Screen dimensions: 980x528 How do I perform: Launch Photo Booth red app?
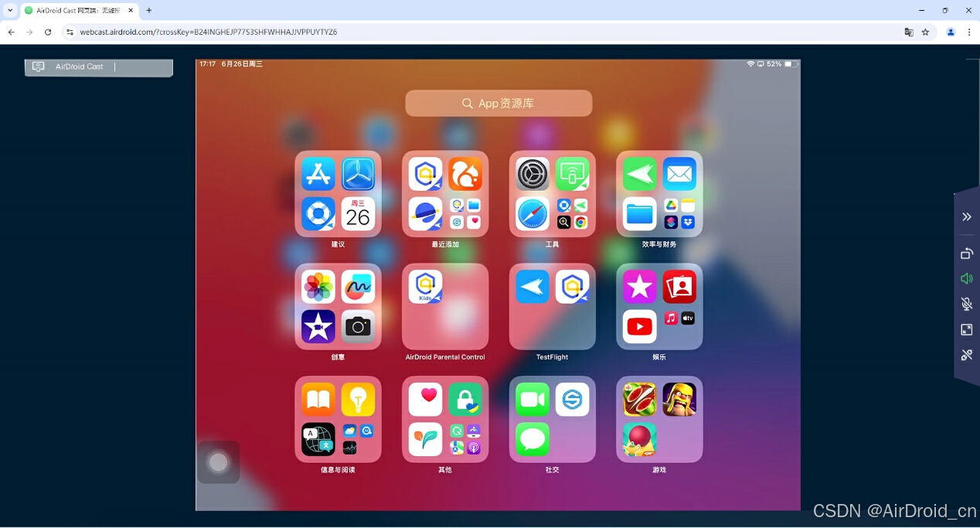(x=679, y=287)
